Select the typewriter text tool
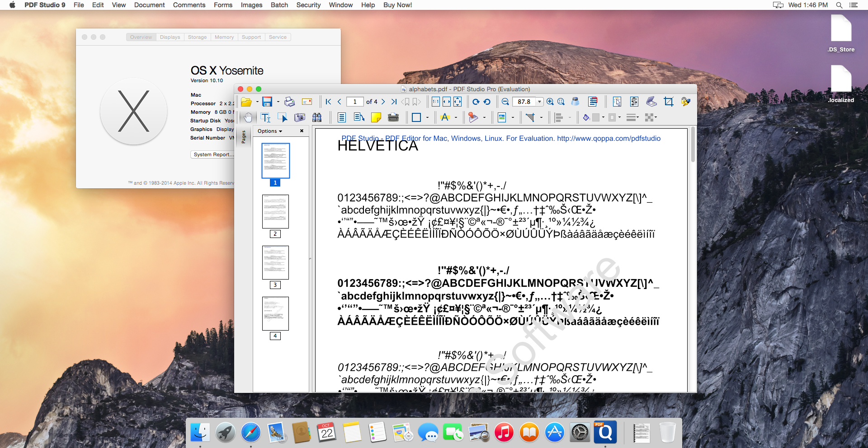This screenshot has height=448, width=868. point(393,118)
